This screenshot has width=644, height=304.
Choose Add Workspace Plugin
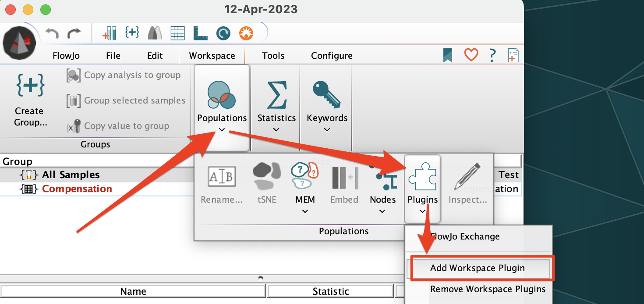point(479,268)
